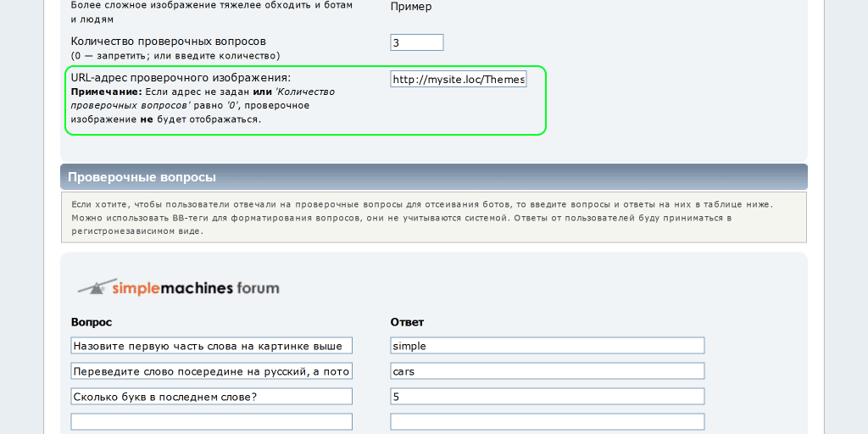Click the answer field containing '5'
The width and height of the screenshot is (868, 434).
tap(547, 397)
